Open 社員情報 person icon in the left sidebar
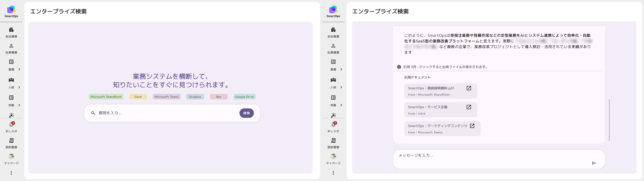Viewport: 644px width, 181px height. pyautogui.click(x=11, y=46)
